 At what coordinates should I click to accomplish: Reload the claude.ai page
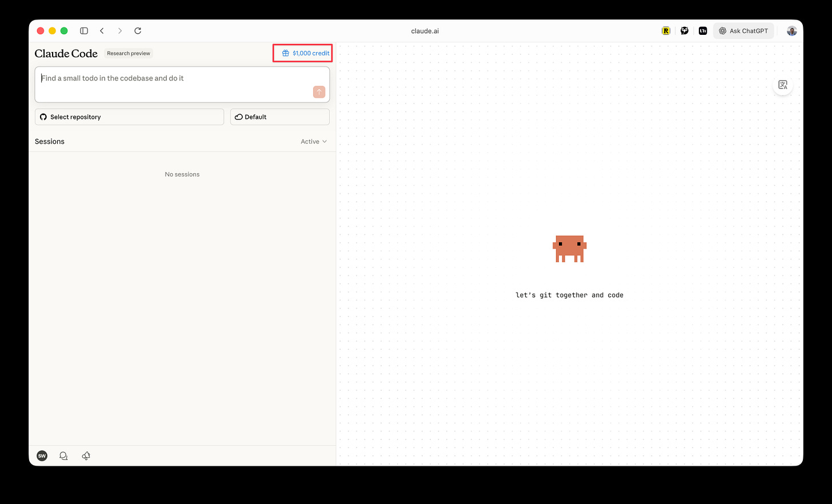138,31
